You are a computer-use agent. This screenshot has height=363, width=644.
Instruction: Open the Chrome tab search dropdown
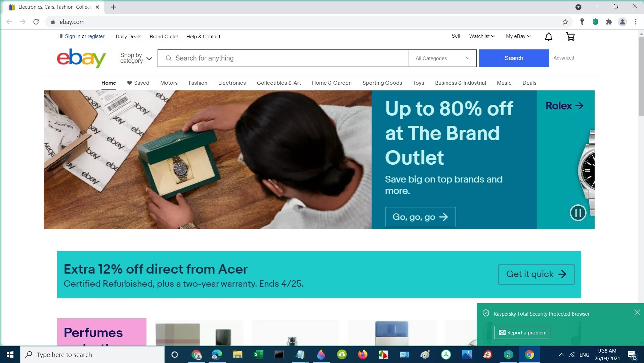[x=578, y=7]
